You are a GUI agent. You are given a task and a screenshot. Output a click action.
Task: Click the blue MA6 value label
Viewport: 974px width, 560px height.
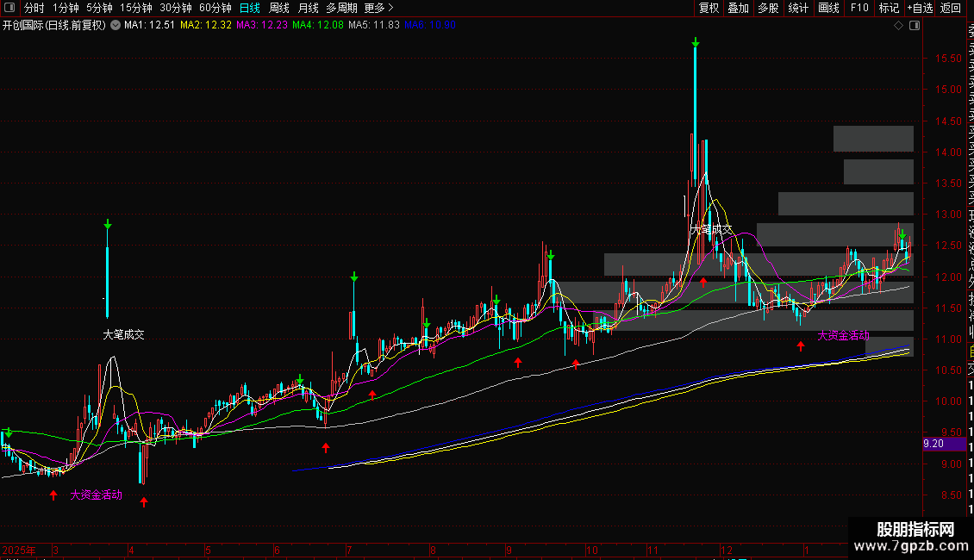tap(442, 25)
